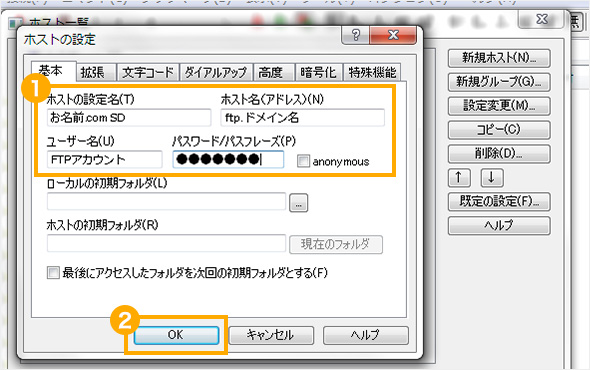Click コピー(C) in host list window
Viewport: 590px width, 370px height.
click(x=499, y=130)
